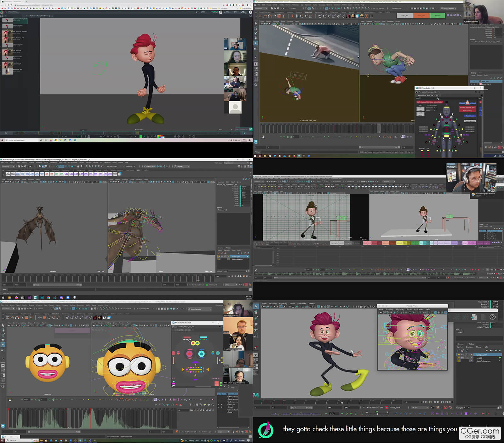Open File Explorer from the dragon window taskbar
The height and width of the screenshot is (443, 504).
pyautogui.click(x=10, y=297)
